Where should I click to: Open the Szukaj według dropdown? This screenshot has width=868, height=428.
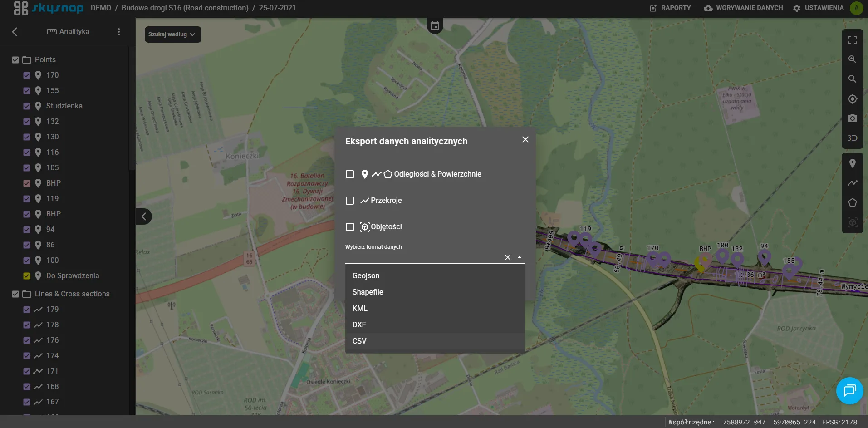172,34
